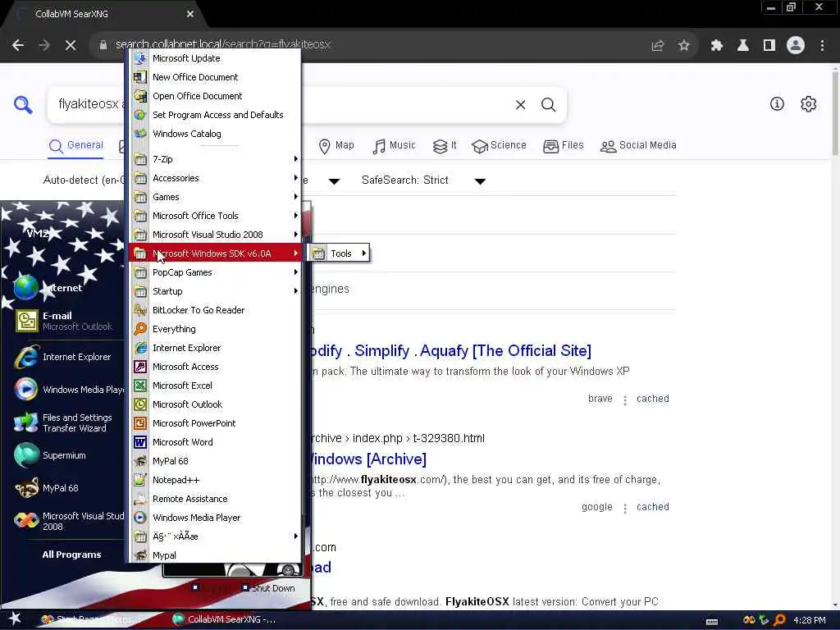
Task: Open Files and Settings Transfer Wizard
Action: 67,422
